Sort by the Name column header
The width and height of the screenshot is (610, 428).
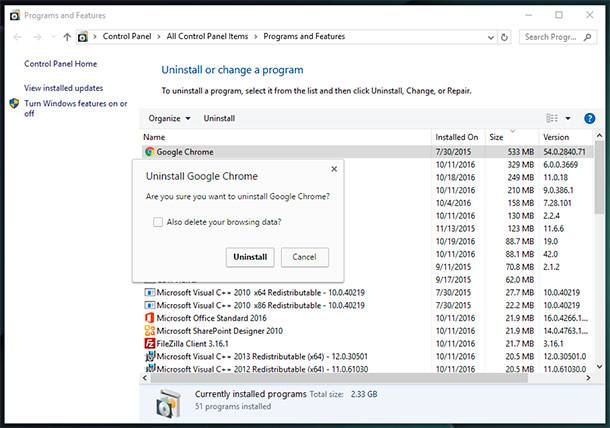(287, 137)
